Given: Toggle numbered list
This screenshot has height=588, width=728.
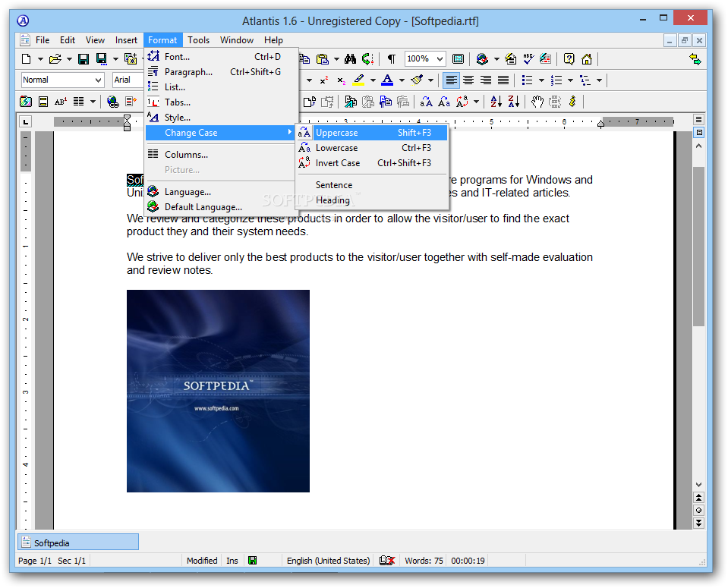Looking at the screenshot, I should pos(556,80).
